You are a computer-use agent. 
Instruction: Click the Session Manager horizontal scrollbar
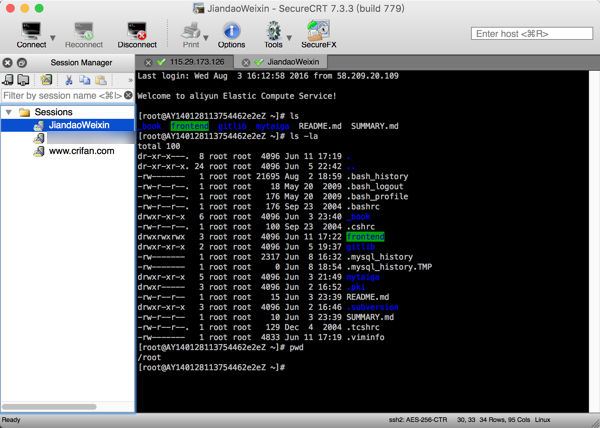pyautogui.click(x=49, y=407)
